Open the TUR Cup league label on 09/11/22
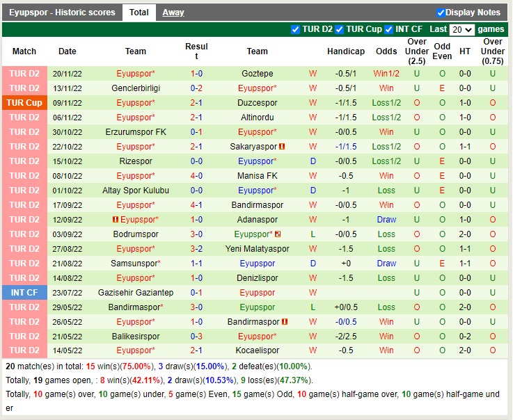 click(24, 103)
